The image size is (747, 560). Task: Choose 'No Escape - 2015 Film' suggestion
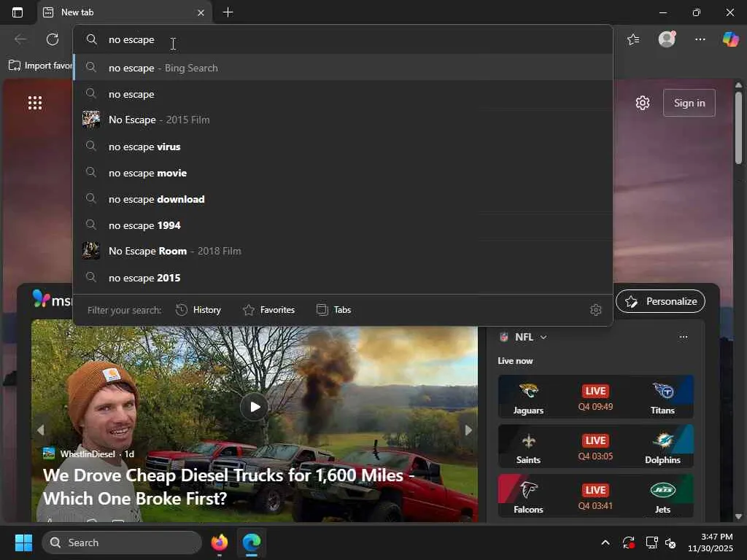(343, 120)
